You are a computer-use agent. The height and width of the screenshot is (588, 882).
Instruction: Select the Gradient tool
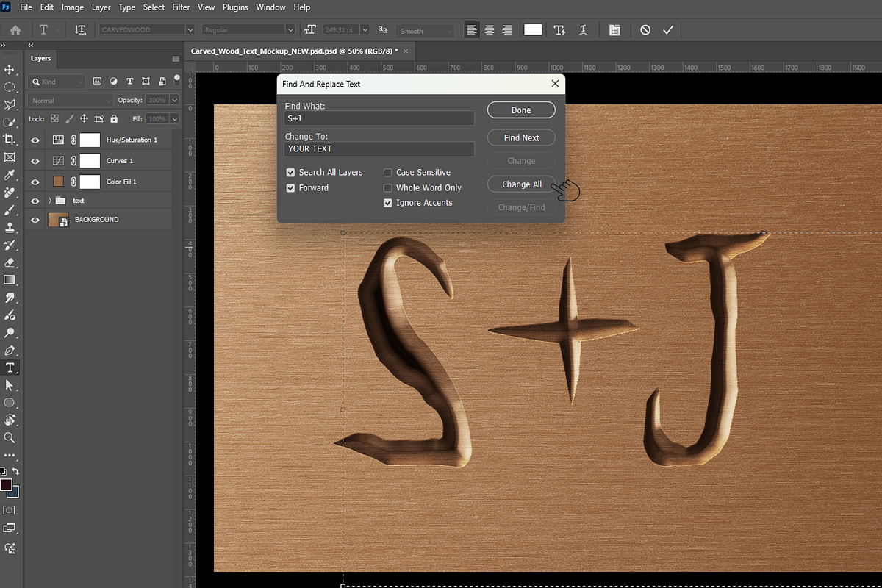click(x=10, y=280)
